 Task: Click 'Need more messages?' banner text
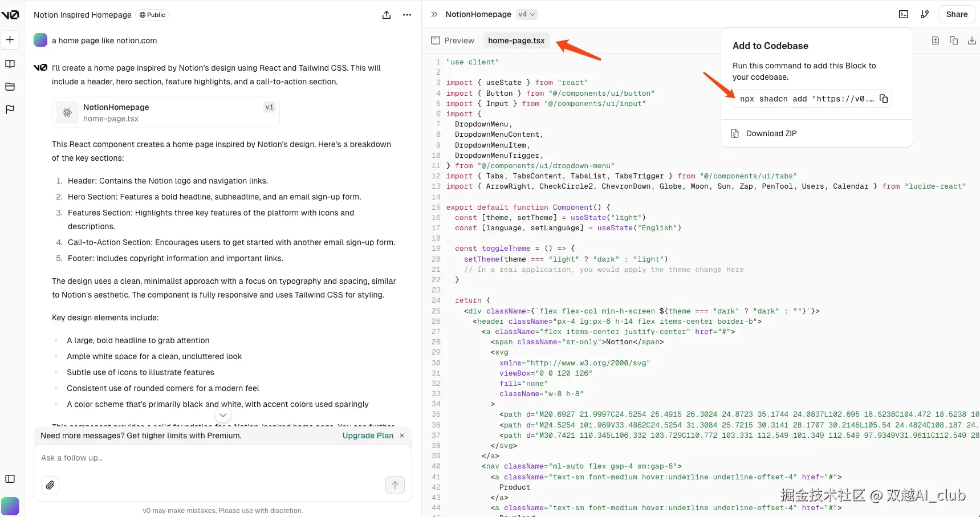point(141,435)
